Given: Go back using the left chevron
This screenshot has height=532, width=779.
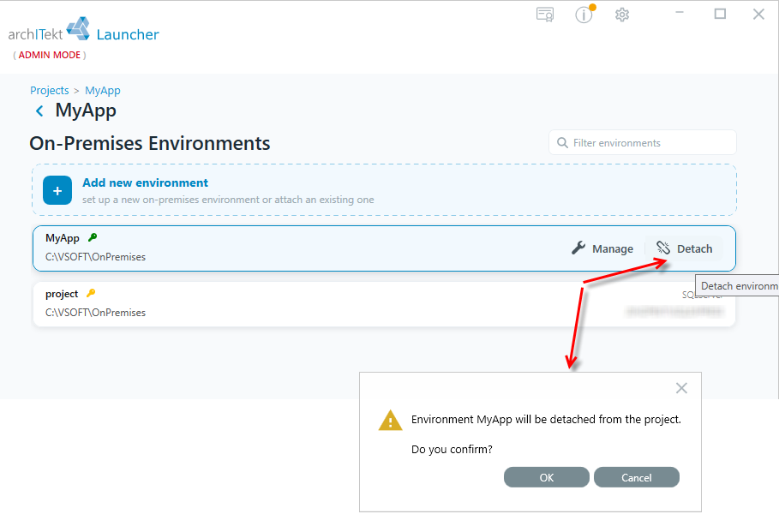Looking at the screenshot, I should pos(39,111).
